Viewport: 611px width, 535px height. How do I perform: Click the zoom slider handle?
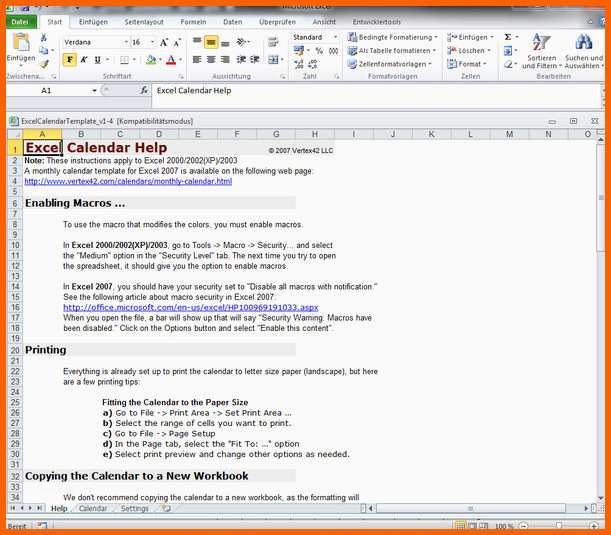[x=559, y=526]
